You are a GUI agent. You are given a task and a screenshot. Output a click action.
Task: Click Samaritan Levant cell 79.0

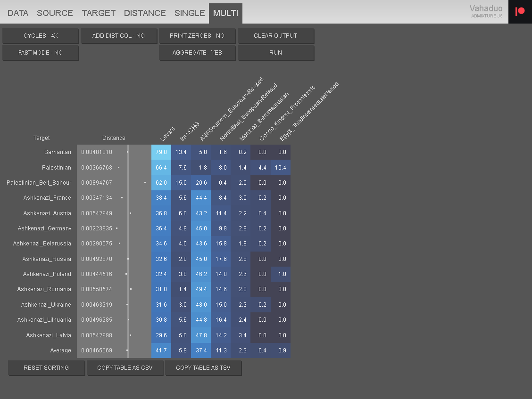pyautogui.click(x=161, y=152)
